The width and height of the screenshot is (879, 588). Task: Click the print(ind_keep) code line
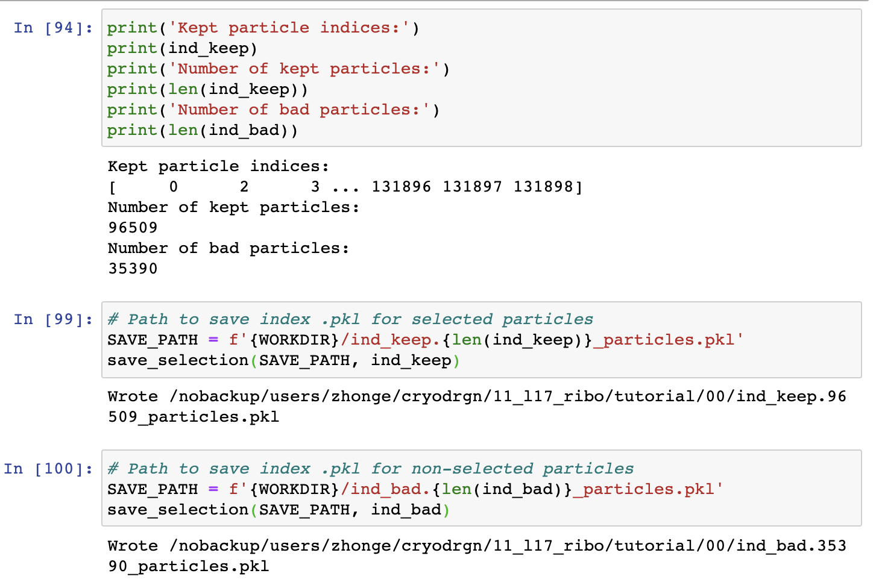point(182,48)
